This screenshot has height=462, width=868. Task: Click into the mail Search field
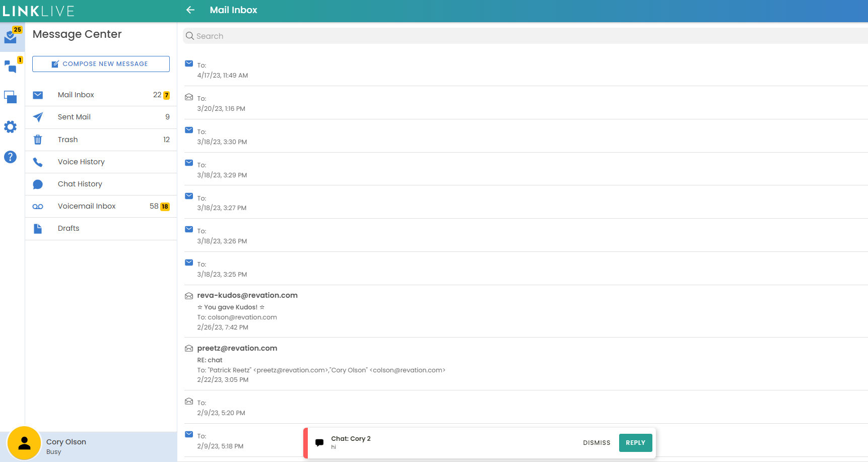click(x=504, y=36)
